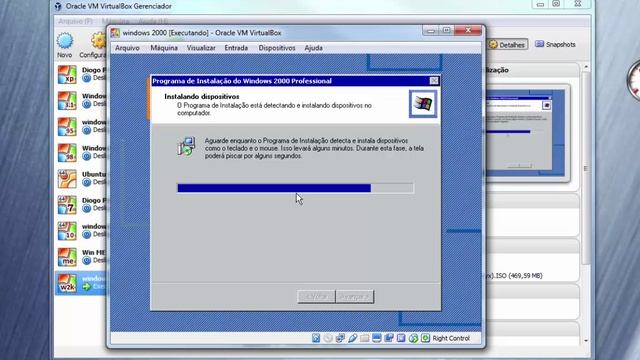Click the Detalhes button in Manager
This screenshot has height=360, width=640.
coord(507,44)
